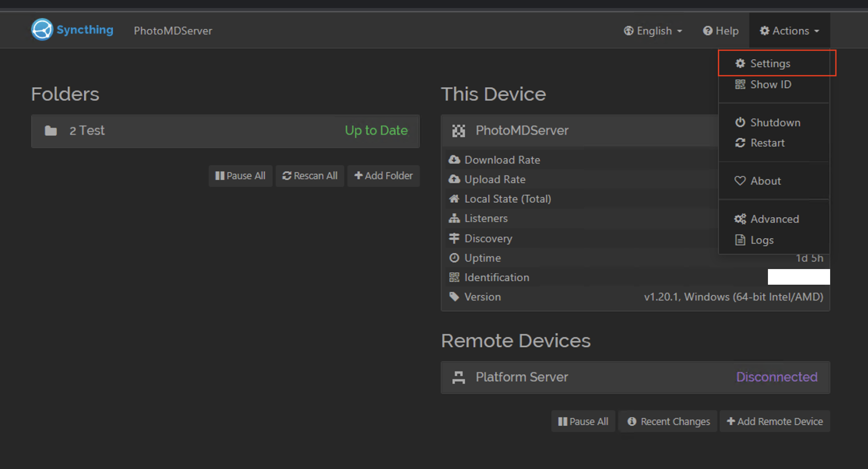Click the tag icon for Version
868x469 pixels.
tap(454, 297)
